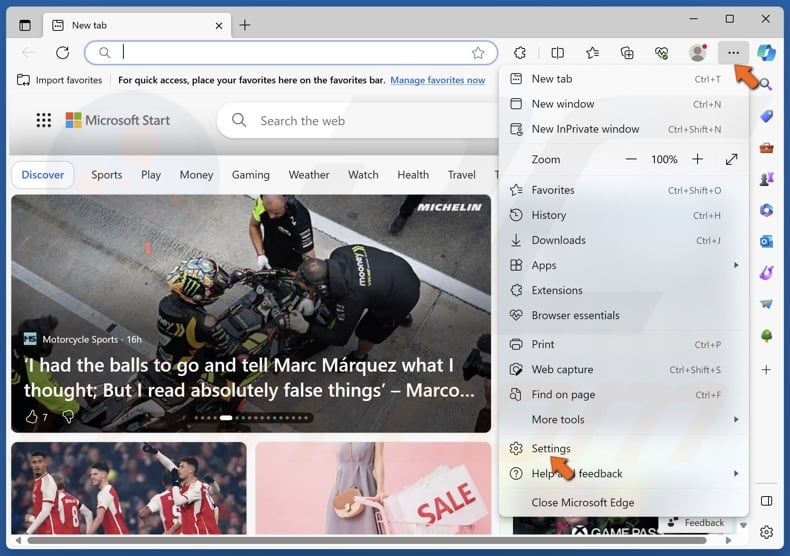
Task: Open the Favorites toolbar icon
Action: click(x=592, y=52)
